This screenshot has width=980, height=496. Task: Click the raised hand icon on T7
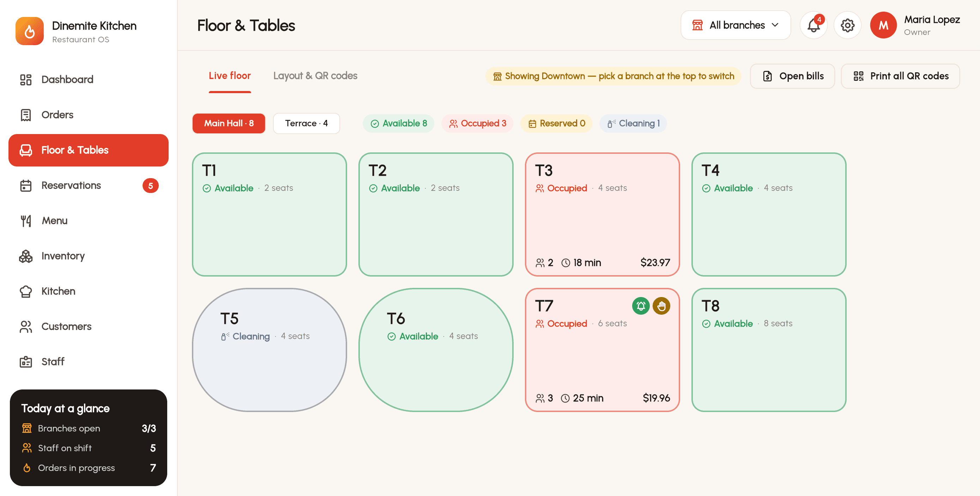[661, 306]
